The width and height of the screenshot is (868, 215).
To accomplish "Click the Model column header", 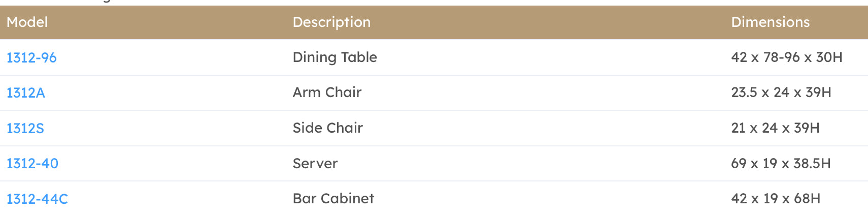I will point(27,22).
